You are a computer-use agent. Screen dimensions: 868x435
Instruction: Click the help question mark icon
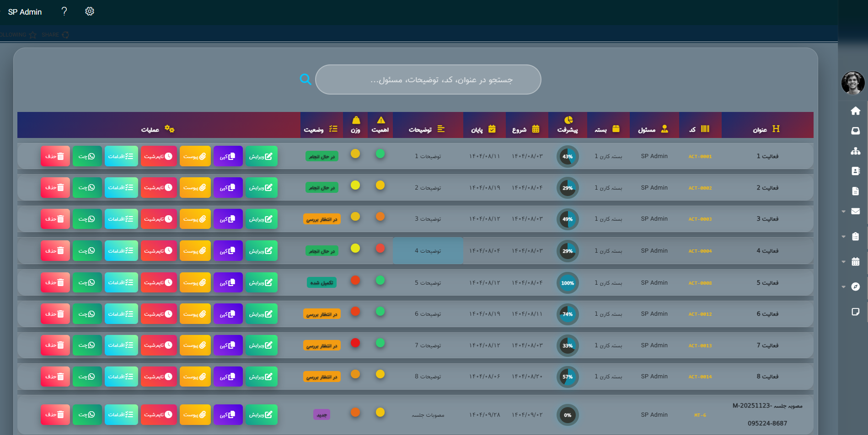click(x=64, y=11)
